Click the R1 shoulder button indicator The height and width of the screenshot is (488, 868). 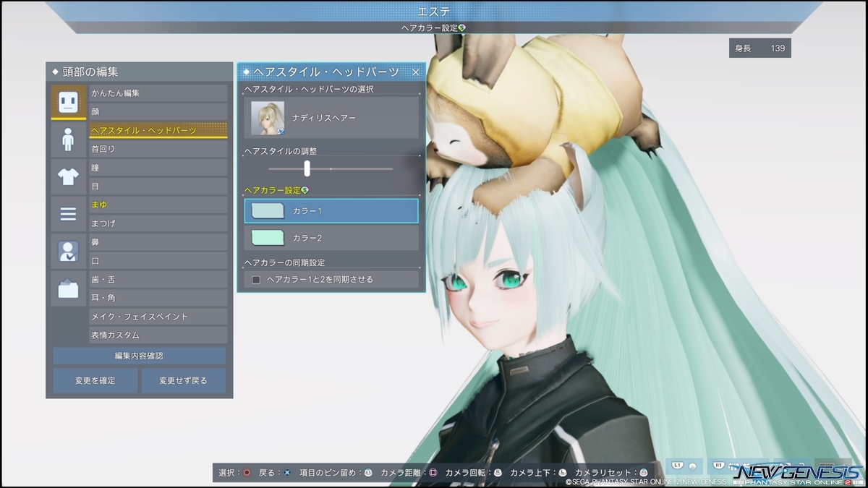(x=720, y=466)
